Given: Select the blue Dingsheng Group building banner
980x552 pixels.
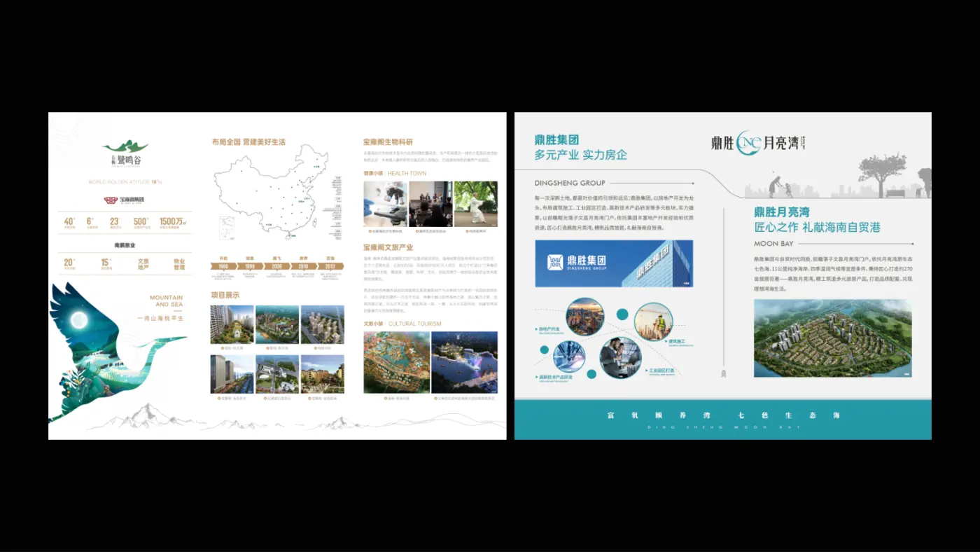Looking at the screenshot, I should 614,263.
